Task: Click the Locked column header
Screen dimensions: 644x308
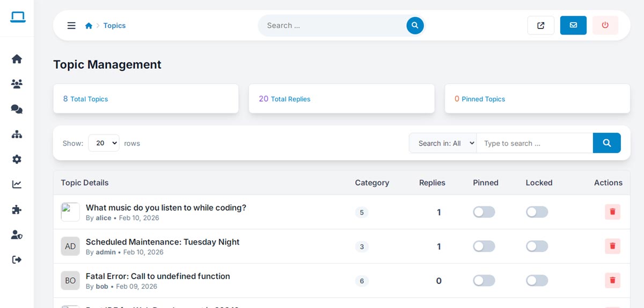Action: point(539,183)
